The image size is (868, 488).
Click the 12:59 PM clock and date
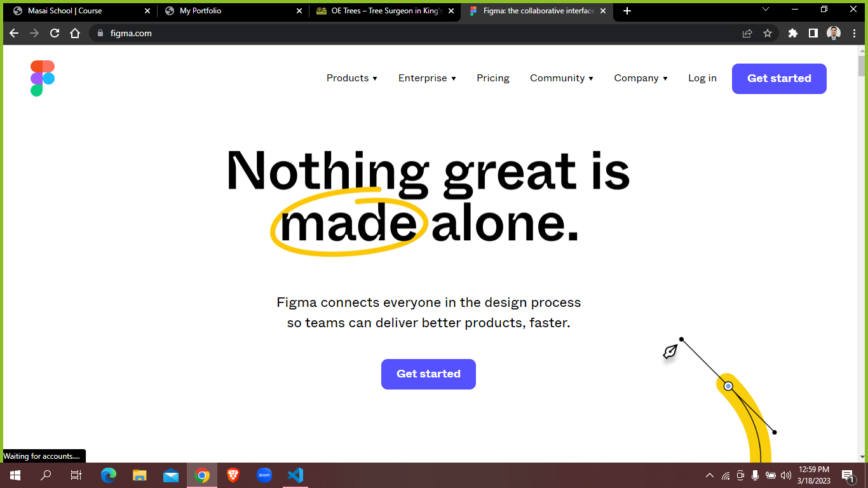pyautogui.click(x=813, y=475)
